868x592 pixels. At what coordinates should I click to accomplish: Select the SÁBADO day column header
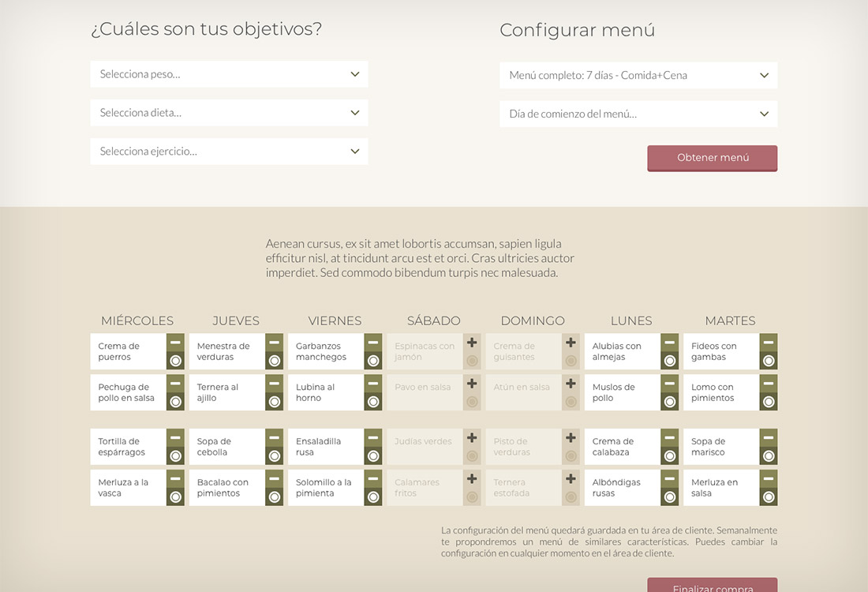[x=433, y=320]
